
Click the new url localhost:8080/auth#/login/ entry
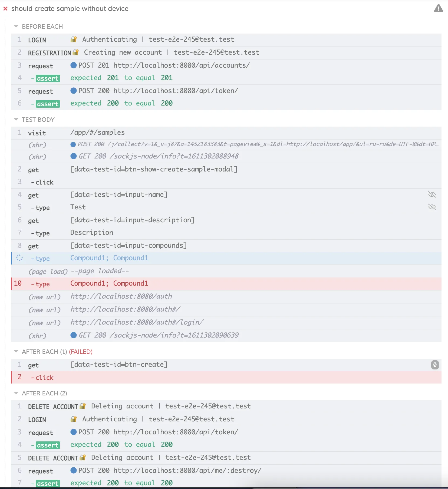pos(137,322)
